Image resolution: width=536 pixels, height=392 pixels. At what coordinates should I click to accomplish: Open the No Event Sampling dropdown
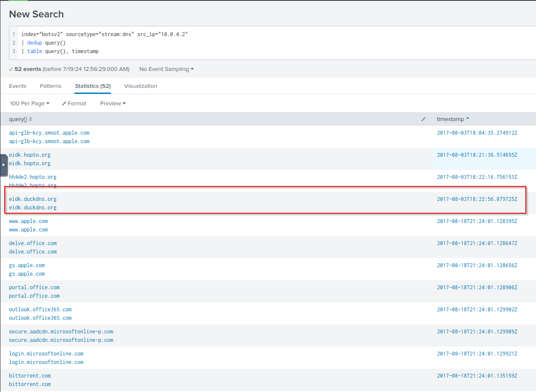[166, 69]
